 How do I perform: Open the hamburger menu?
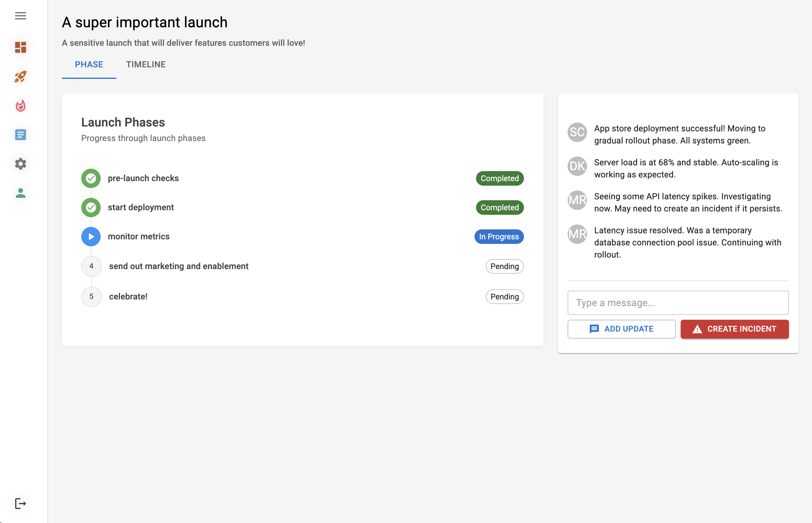[21, 15]
